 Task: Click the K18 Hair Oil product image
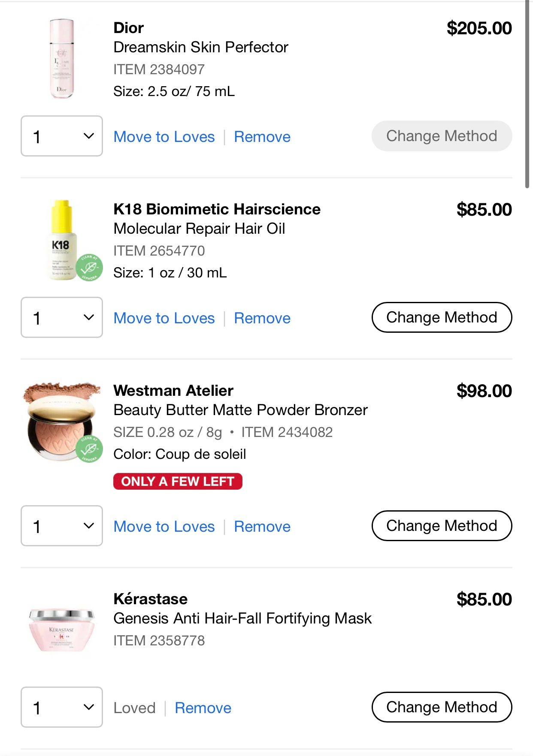(x=62, y=240)
